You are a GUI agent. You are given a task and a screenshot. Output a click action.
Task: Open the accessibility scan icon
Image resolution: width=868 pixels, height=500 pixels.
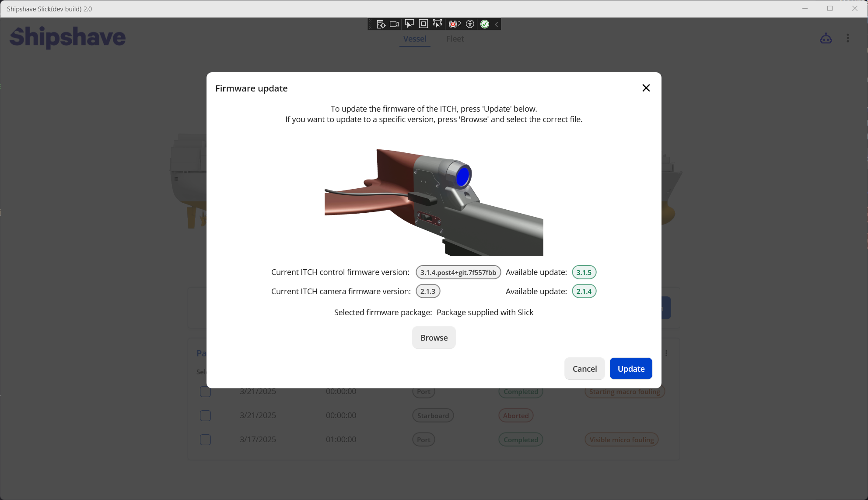pyautogui.click(x=470, y=24)
